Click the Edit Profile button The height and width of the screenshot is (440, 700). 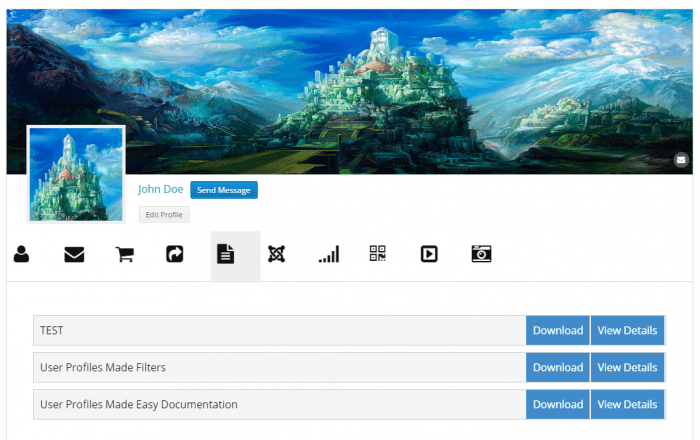[x=164, y=215]
